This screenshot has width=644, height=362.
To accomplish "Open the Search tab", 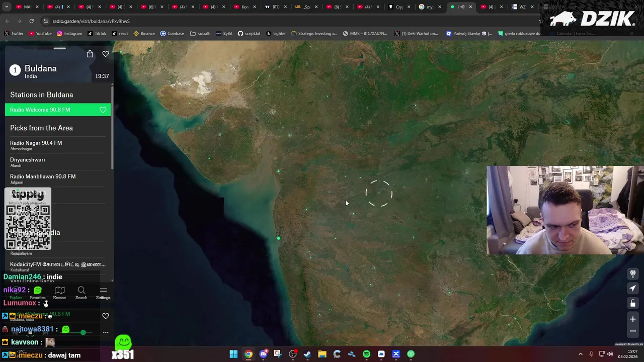I will (81, 293).
